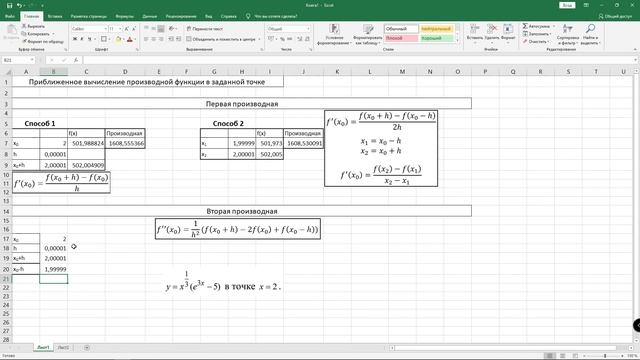Apply Плохой cell style
Screen dimensions: 640x360
tap(401, 38)
